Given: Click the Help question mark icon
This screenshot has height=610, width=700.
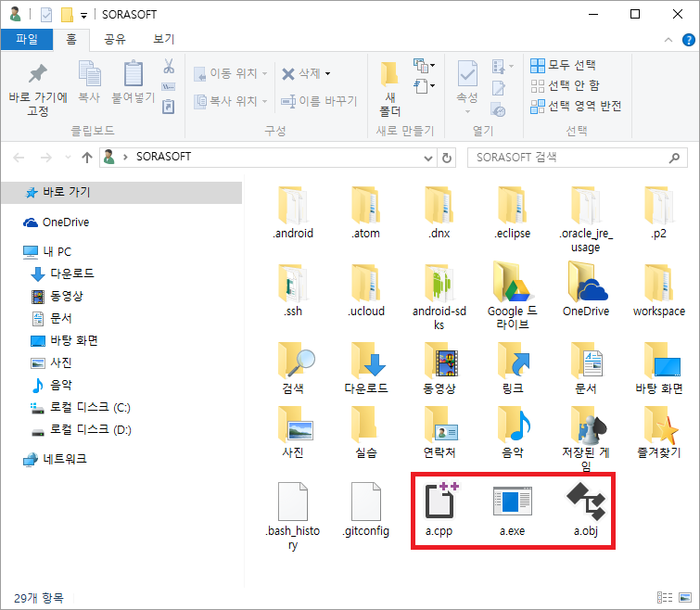Looking at the screenshot, I should 689,40.
